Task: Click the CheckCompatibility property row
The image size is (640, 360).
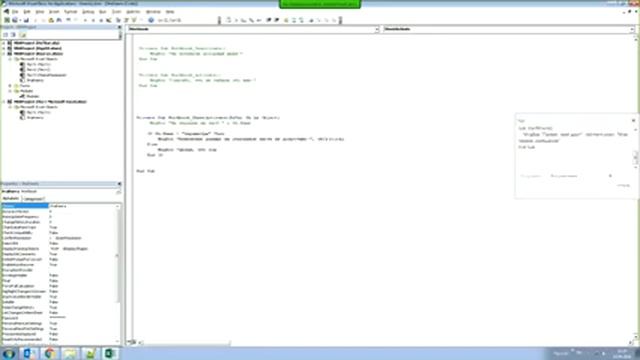Action: click(x=59, y=233)
